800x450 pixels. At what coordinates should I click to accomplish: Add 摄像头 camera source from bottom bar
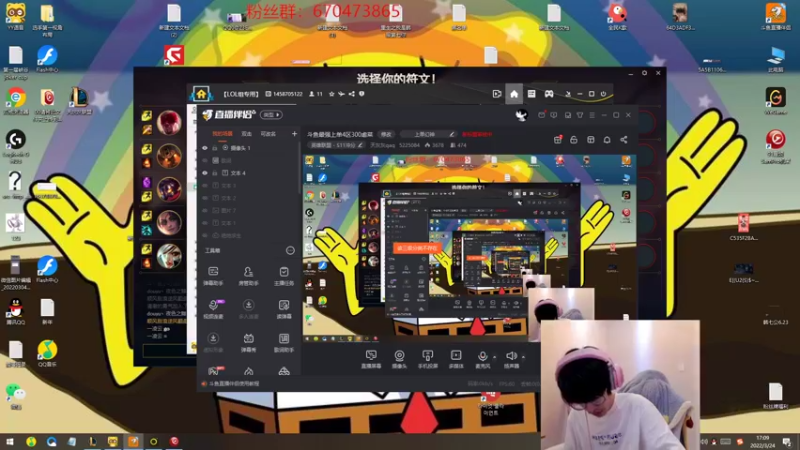(x=399, y=359)
